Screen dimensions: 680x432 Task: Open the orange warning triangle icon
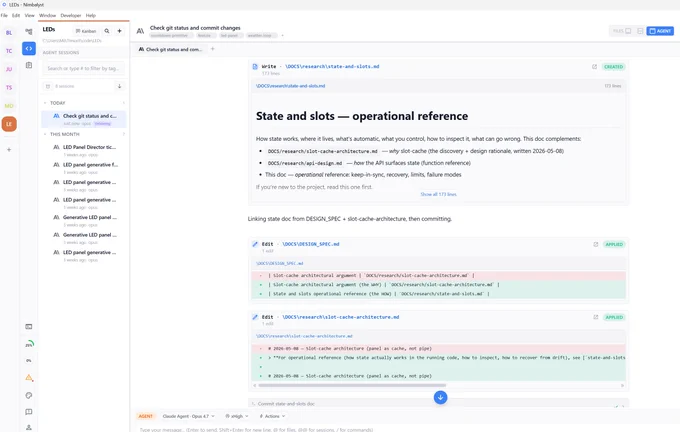pyautogui.click(x=29, y=377)
